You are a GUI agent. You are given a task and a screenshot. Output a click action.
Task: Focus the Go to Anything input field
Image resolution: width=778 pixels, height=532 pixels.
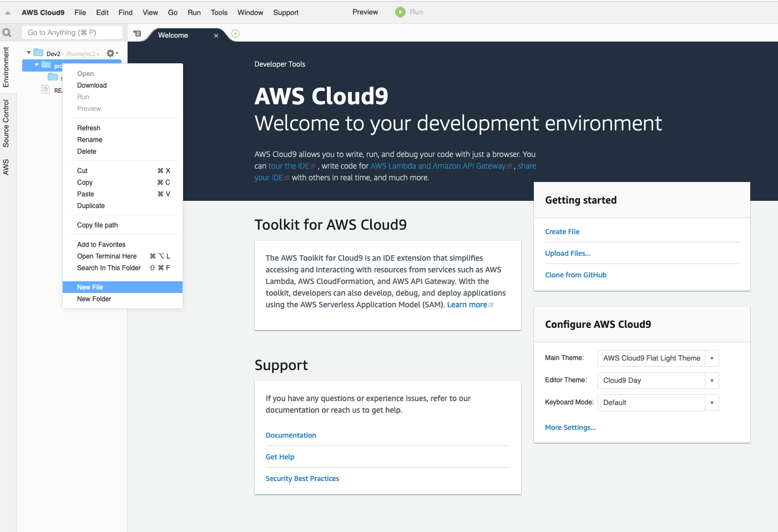72,33
